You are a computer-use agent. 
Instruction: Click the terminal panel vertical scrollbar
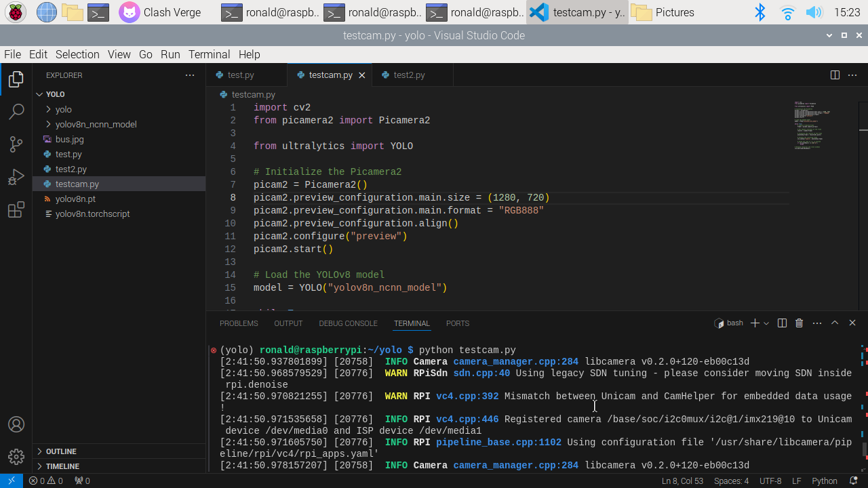tap(864, 449)
